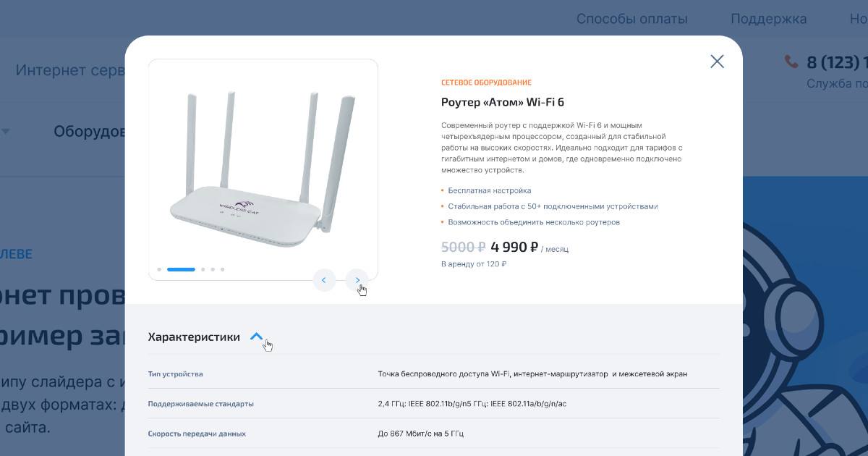Open the Оборудование menu section

click(x=90, y=132)
